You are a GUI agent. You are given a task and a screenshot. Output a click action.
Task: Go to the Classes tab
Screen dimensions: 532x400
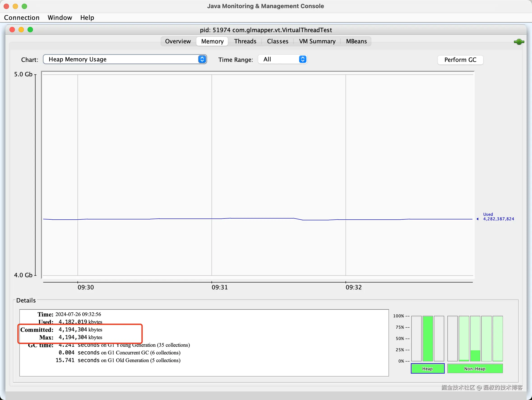[x=277, y=41]
